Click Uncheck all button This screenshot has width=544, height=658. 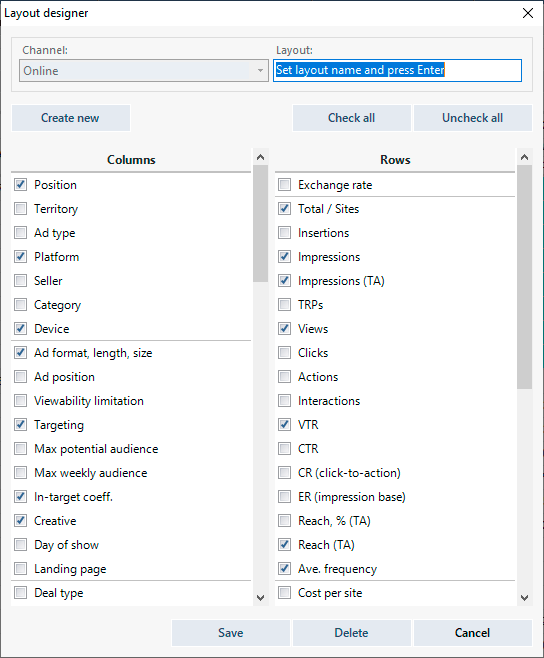tap(473, 118)
